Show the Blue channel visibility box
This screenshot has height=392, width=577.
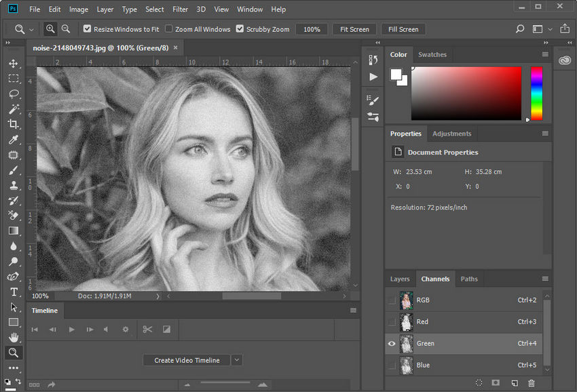[392, 365]
